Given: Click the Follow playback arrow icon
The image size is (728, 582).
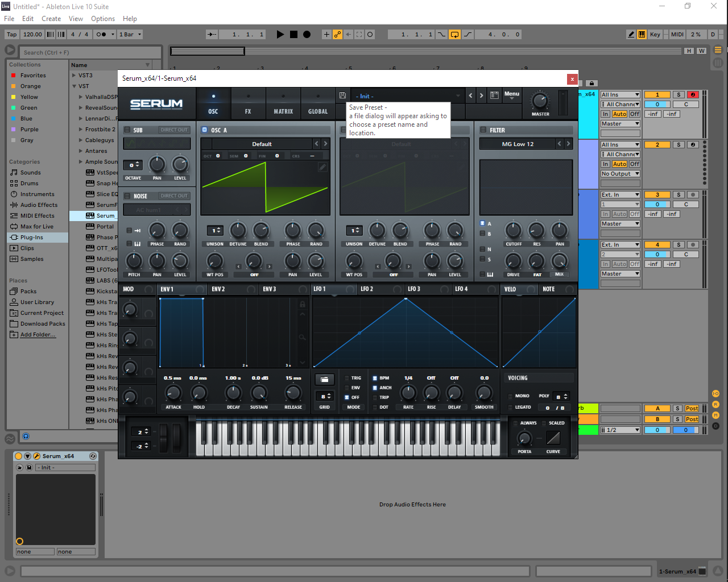Looking at the screenshot, I should click(212, 34).
